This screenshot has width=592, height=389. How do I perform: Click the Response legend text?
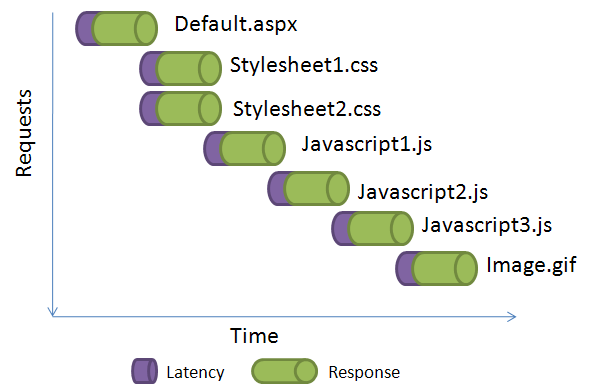pyautogui.click(x=364, y=373)
